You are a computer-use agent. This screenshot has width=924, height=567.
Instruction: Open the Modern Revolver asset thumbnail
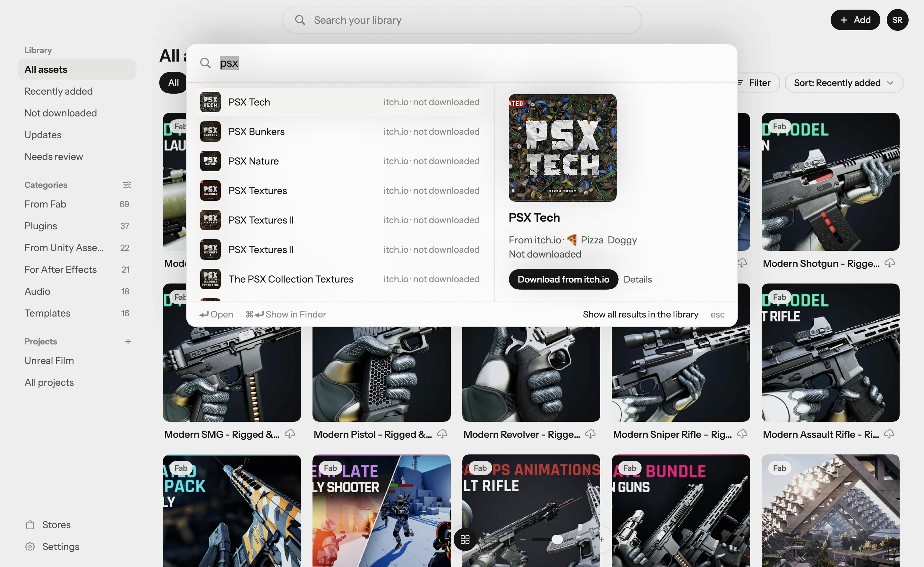[x=531, y=374]
